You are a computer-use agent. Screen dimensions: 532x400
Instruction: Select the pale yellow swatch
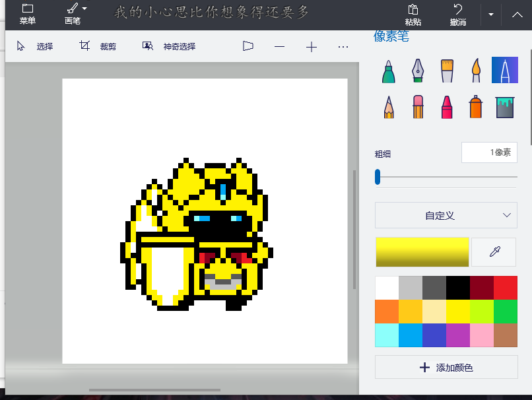pyautogui.click(x=434, y=312)
